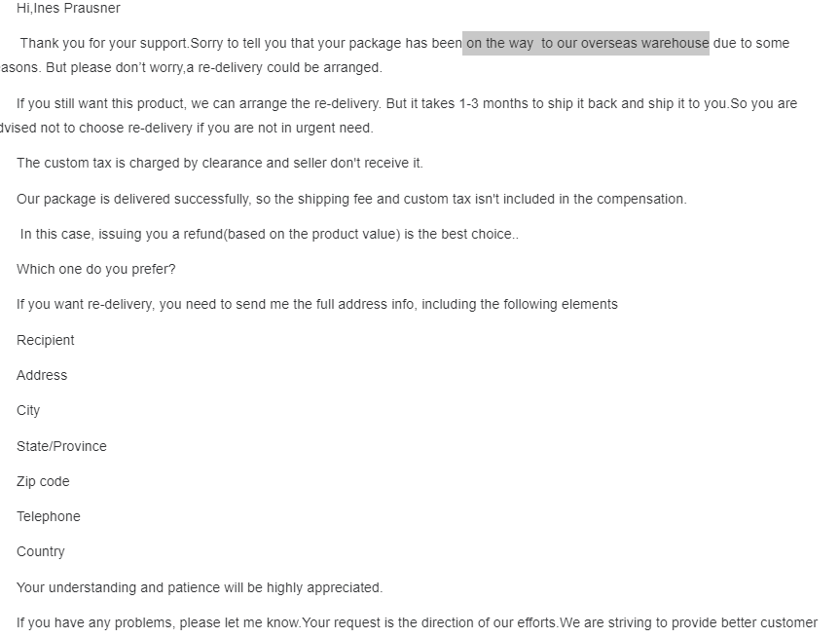Screen dimensions: 840x638
Task: Click the "send me the full address info" line
Action: (316, 304)
